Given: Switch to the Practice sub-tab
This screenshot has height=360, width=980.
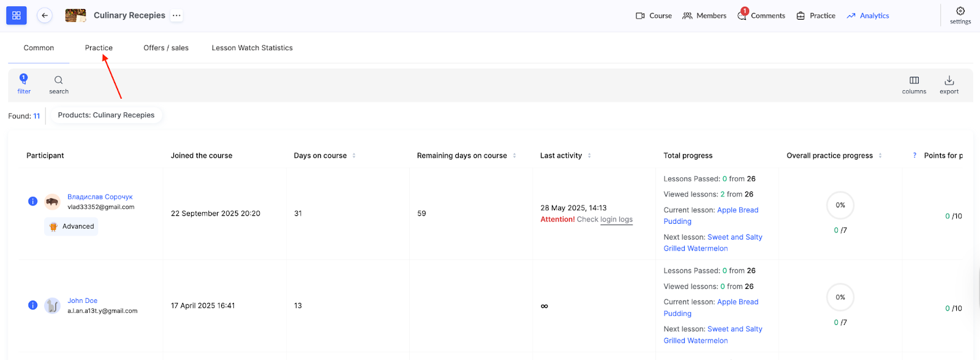Looking at the screenshot, I should coord(99,48).
